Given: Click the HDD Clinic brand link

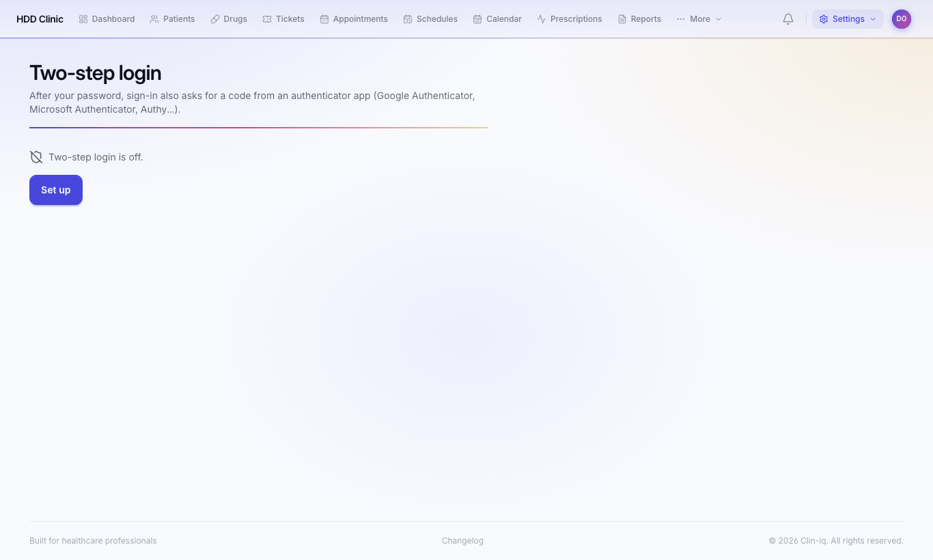Looking at the screenshot, I should point(40,19).
